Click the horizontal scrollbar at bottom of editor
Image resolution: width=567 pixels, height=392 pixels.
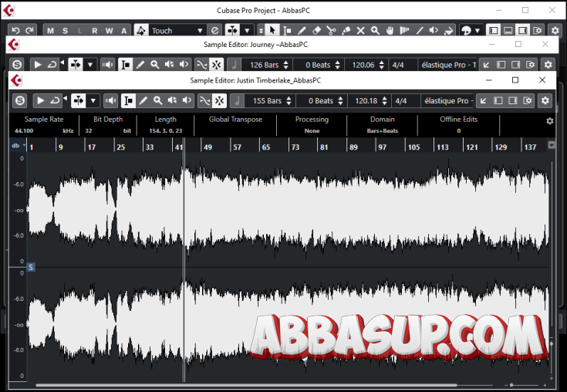pyautogui.click(x=246, y=386)
